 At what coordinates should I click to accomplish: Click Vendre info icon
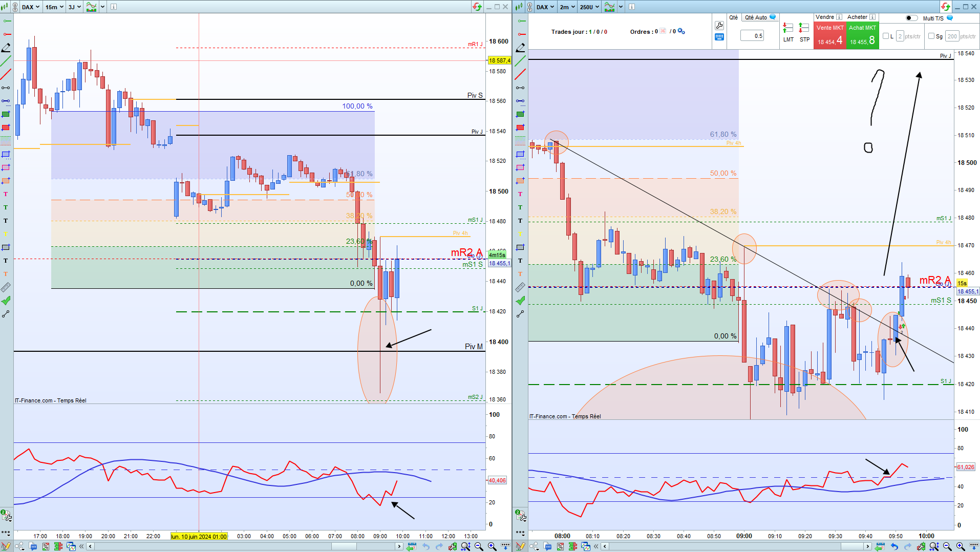(839, 17)
